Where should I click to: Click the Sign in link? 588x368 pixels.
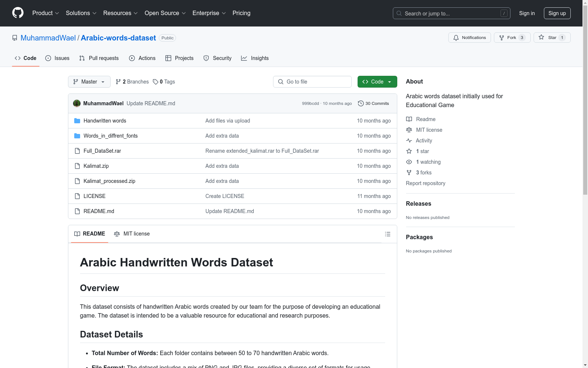click(x=527, y=13)
